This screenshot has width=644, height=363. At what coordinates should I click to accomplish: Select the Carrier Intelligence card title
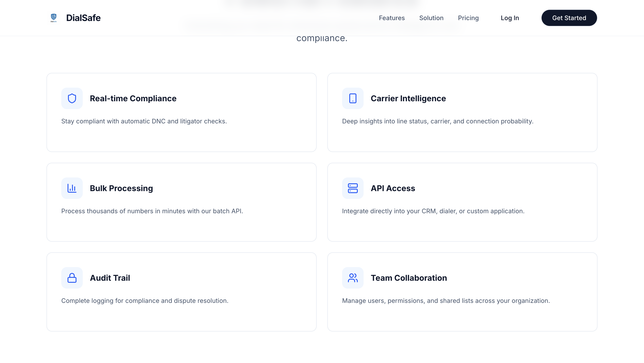click(x=408, y=98)
